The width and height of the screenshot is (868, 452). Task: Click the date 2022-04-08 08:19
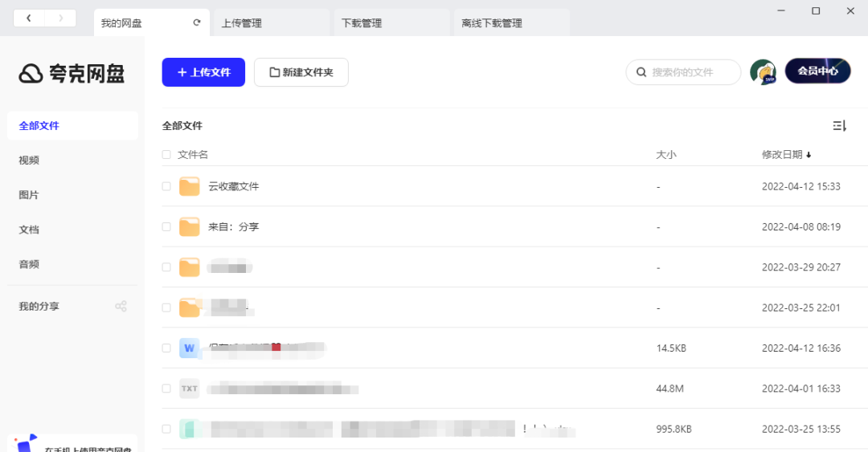(x=801, y=227)
